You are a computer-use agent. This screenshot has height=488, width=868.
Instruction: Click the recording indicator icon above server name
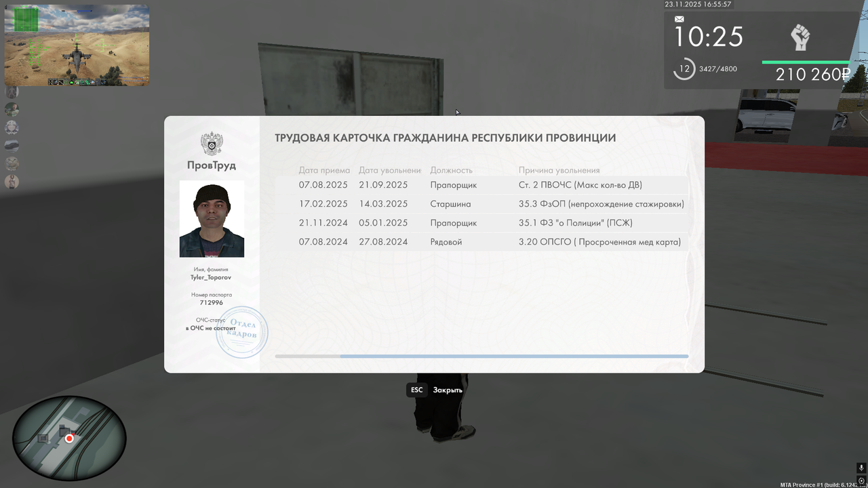point(860,479)
